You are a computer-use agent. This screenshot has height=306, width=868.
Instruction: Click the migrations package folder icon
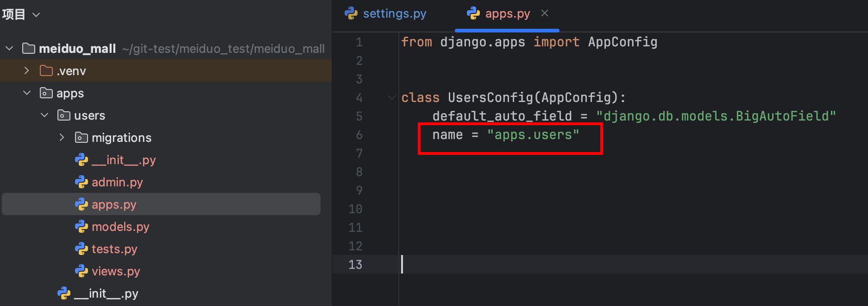tap(82, 138)
